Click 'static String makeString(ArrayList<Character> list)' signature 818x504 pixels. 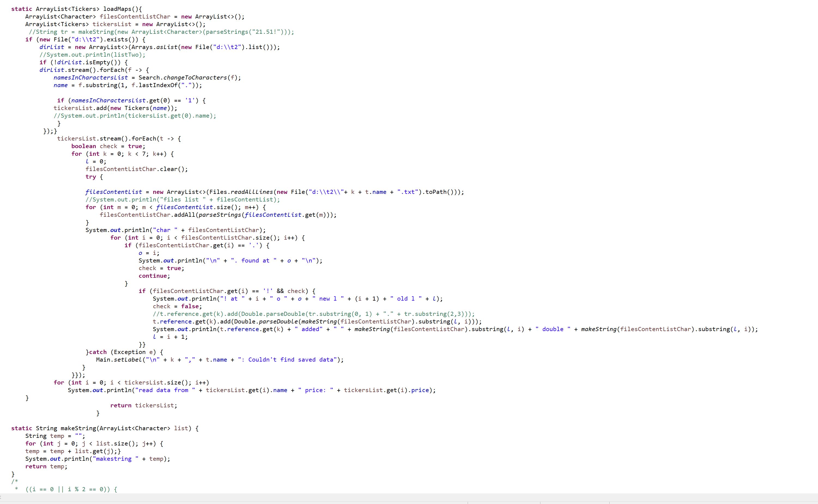coord(105,428)
